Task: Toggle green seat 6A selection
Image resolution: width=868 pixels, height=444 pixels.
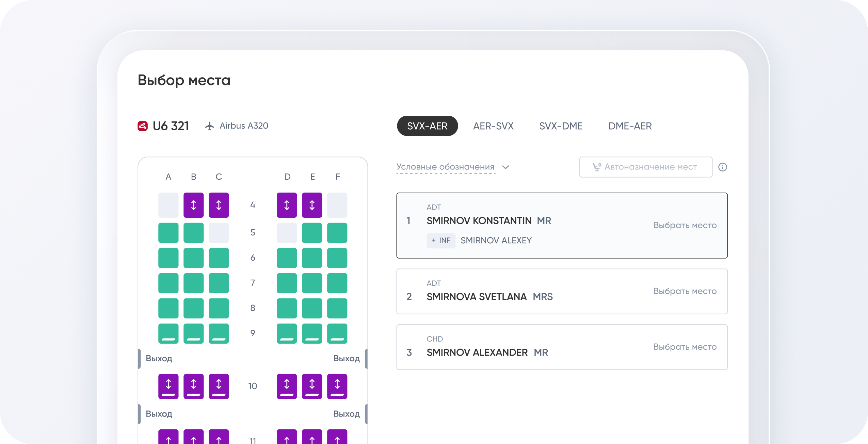Action: coord(168,258)
